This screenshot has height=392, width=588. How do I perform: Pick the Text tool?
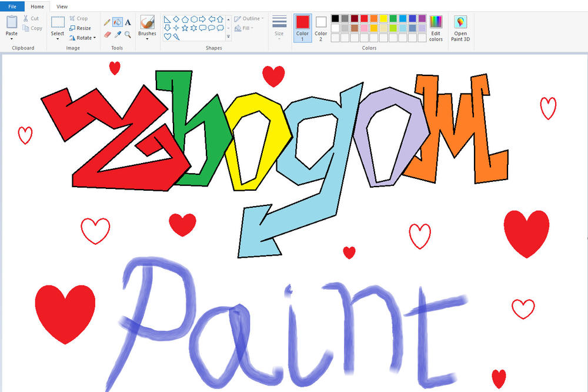pos(128,22)
